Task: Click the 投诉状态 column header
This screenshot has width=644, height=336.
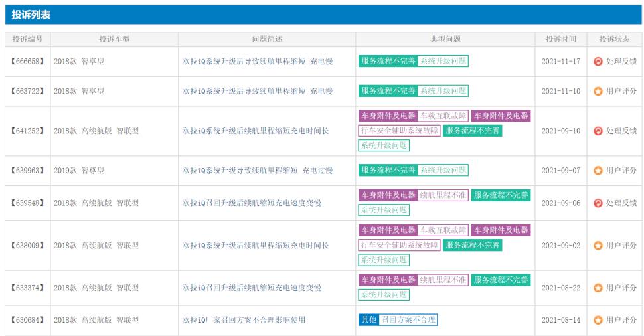Action: [x=614, y=40]
